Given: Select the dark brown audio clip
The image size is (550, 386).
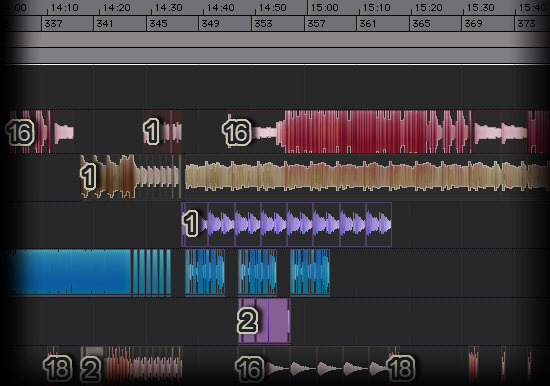Looking at the screenshot, I should pos(108,176).
